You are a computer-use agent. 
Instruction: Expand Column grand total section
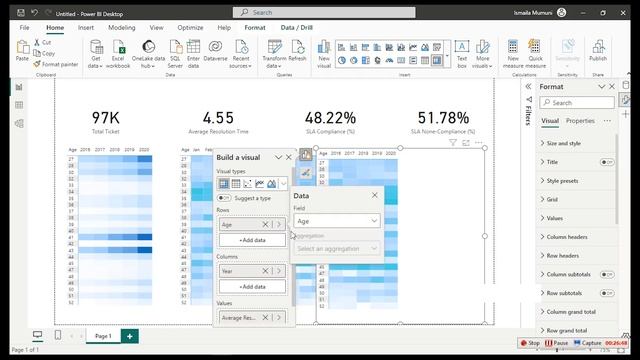[x=568, y=312]
